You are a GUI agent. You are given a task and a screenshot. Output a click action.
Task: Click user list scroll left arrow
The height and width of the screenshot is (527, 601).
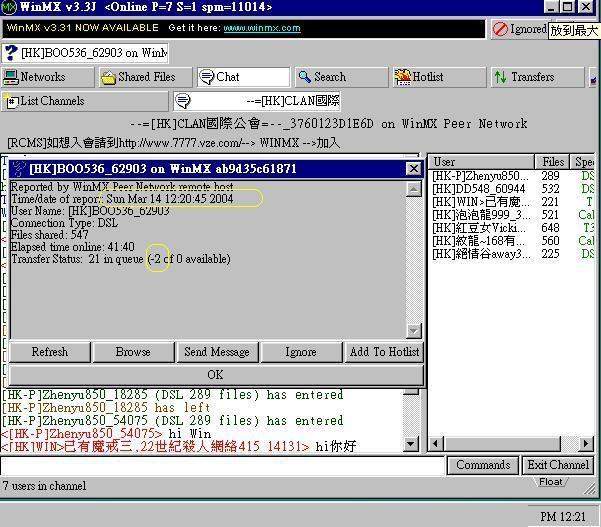pyautogui.click(x=435, y=444)
